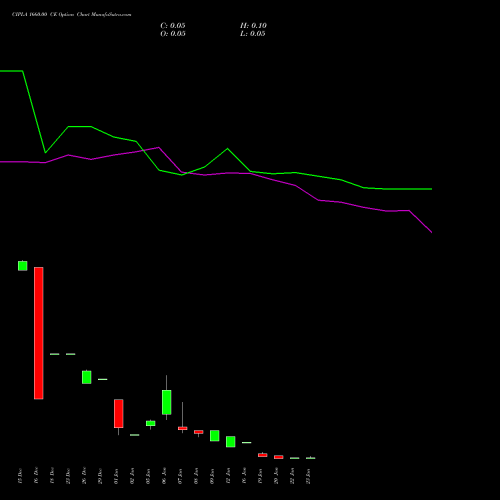Viewport: 500px width, 500px height.
Task: Select the first green candlestick above 15 Dec
Action: click(x=23, y=266)
